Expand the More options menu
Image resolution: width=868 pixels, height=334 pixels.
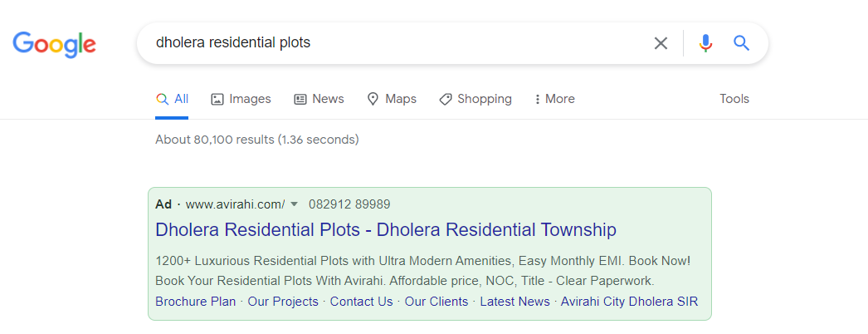point(554,99)
